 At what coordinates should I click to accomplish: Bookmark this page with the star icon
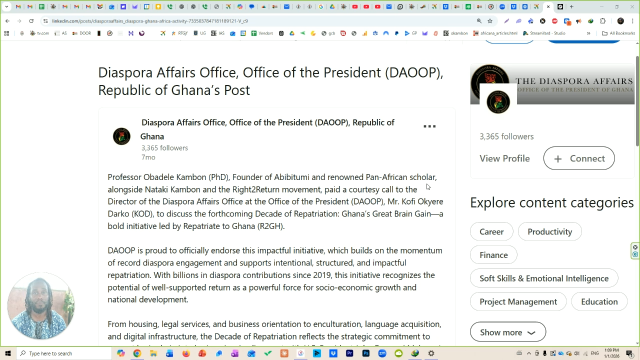490,21
